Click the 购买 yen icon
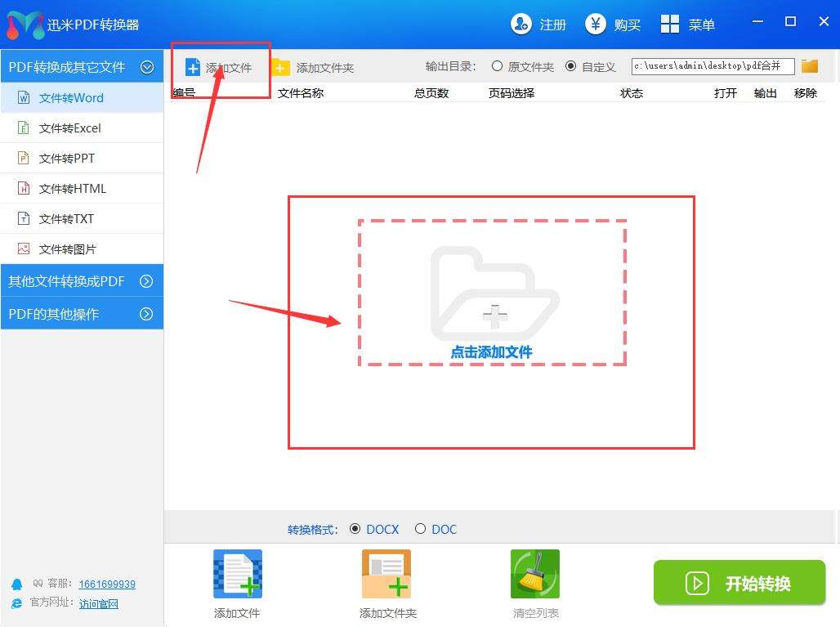This screenshot has width=840, height=627. point(595,25)
